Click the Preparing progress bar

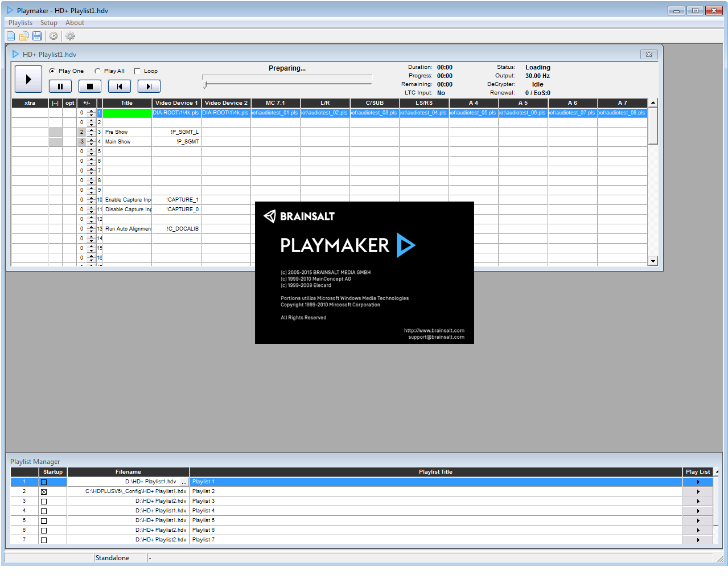287,76
